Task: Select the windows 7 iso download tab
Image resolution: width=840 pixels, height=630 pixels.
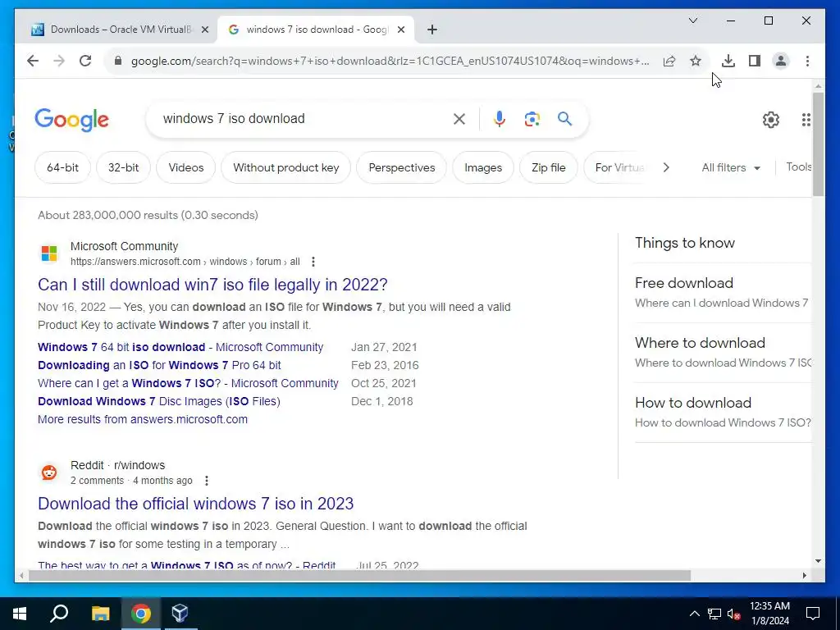Action: (316, 30)
